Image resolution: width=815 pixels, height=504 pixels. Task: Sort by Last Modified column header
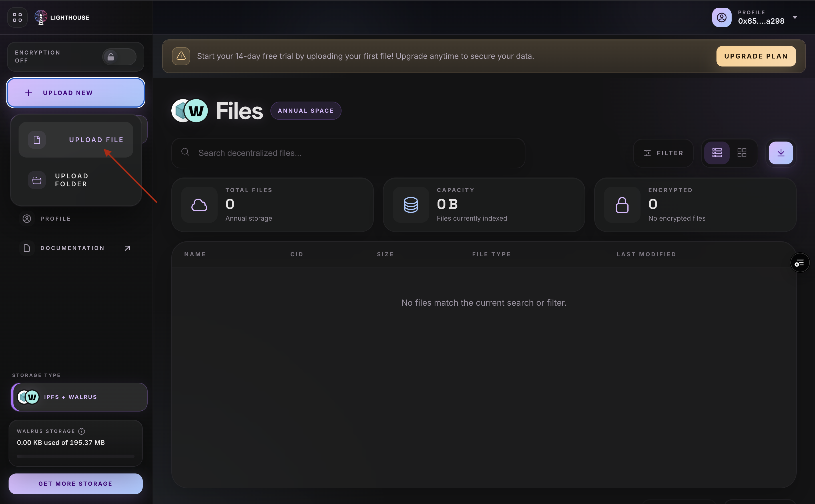(646, 254)
